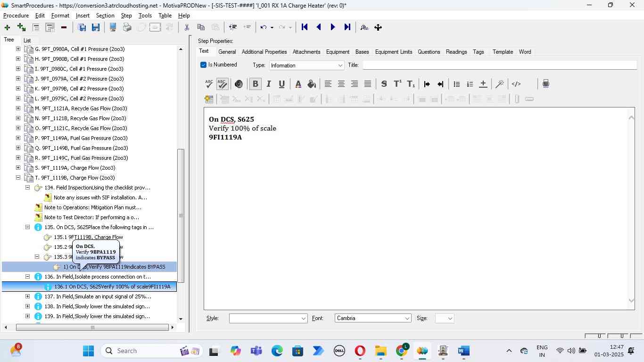Switch to the List tab

(27, 41)
